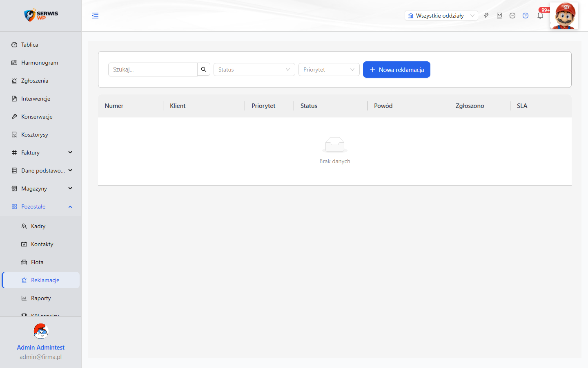Open the contact card icon in header

[x=499, y=16]
